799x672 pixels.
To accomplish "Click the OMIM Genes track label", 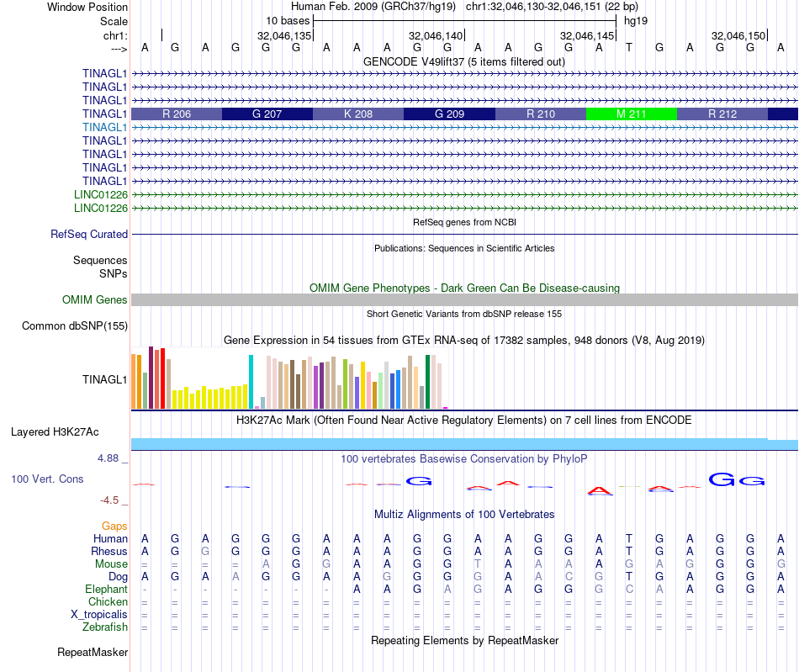I will coord(95,299).
